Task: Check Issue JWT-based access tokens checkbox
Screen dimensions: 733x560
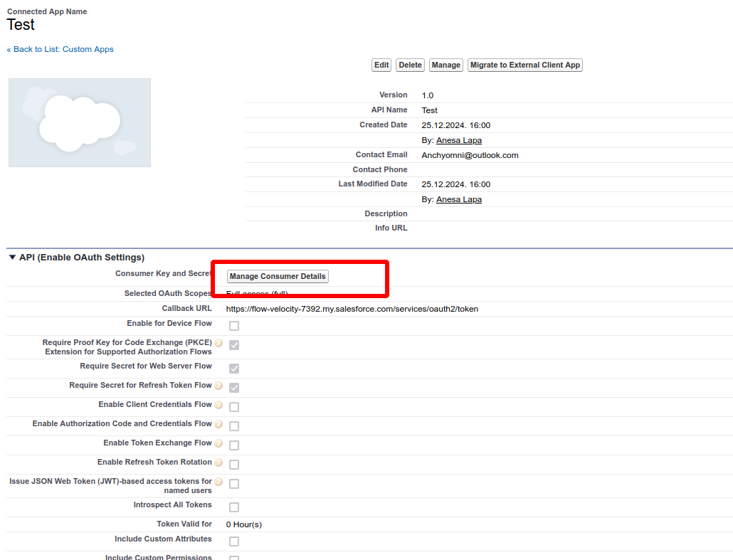Action: click(x=234, y=484)
